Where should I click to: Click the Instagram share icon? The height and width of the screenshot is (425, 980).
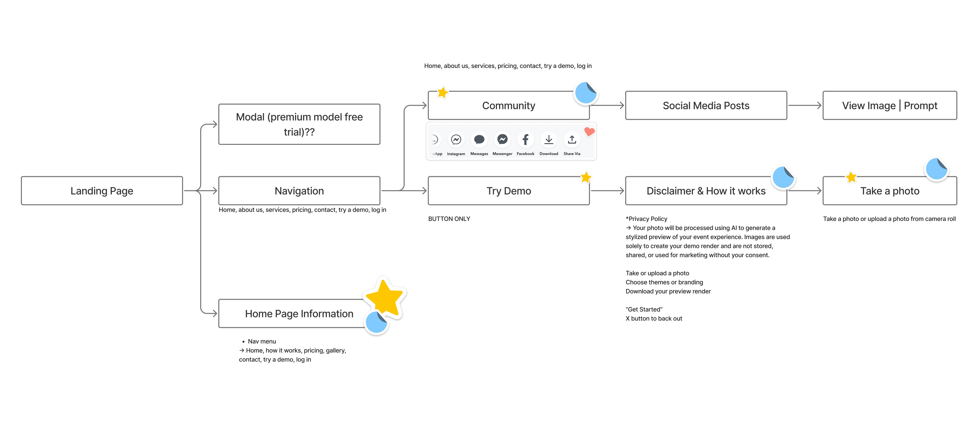click(x=456, y=140)
